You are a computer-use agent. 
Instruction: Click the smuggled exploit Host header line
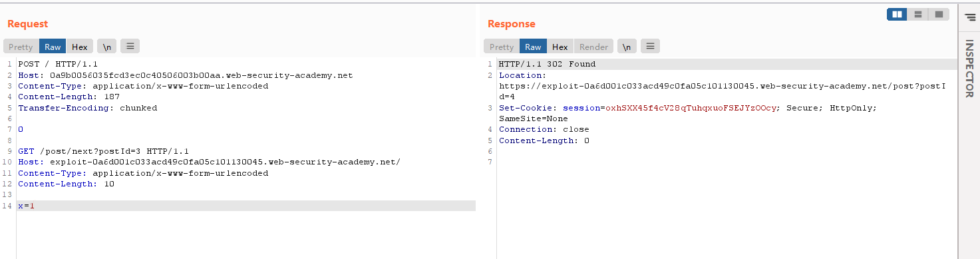(x=209, y=162)
